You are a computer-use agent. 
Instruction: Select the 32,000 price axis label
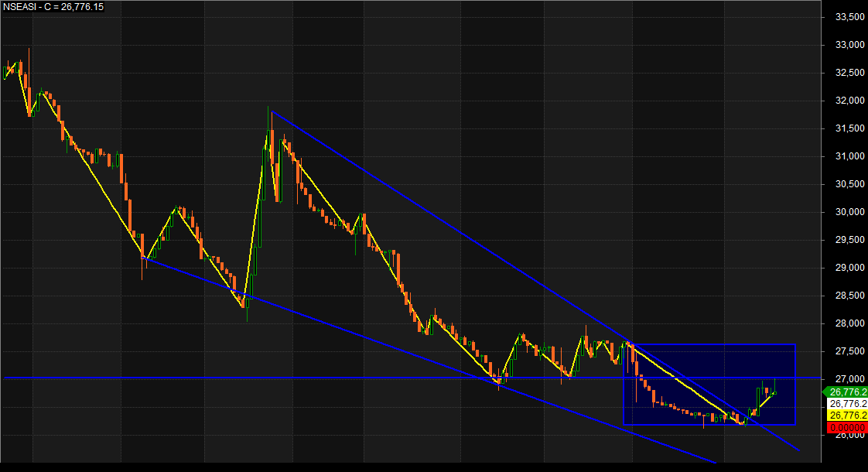(849, 101)
